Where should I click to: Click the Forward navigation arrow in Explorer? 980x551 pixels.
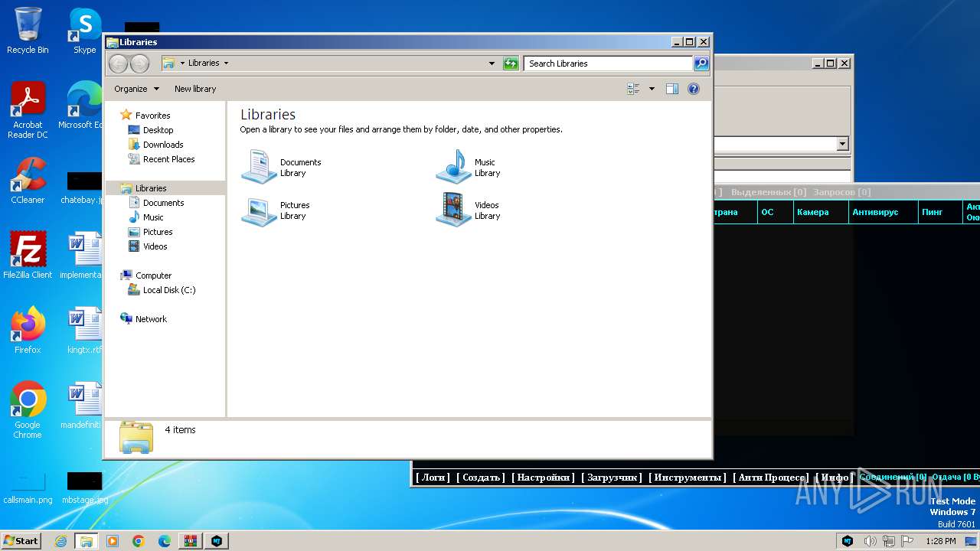(x=139, y=64)
